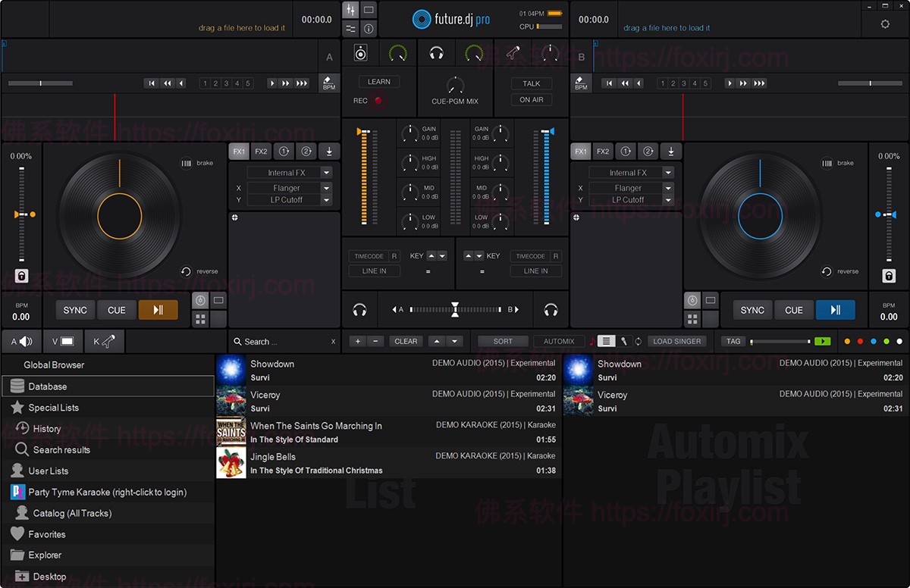Select the headphone cue icon on left deck
The width and height of the screenshot is (910, 588).
[x=360, y=309]
